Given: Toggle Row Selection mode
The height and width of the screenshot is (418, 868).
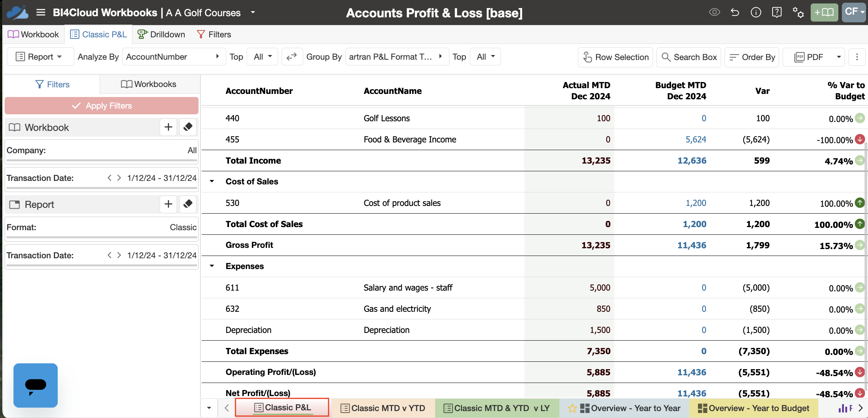Looking at the screenshot, I should click(615, 57).
